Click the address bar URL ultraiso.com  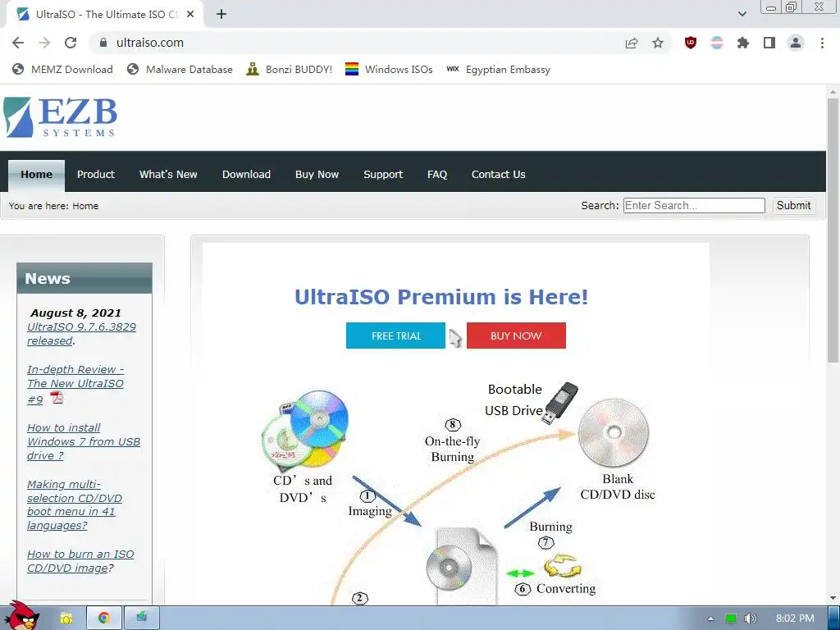click(150, 43)
